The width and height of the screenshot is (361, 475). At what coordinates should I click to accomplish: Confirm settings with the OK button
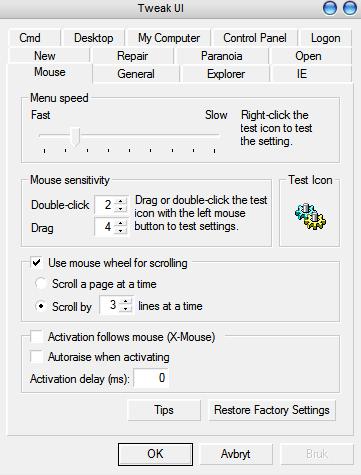[x=155, y=454]
